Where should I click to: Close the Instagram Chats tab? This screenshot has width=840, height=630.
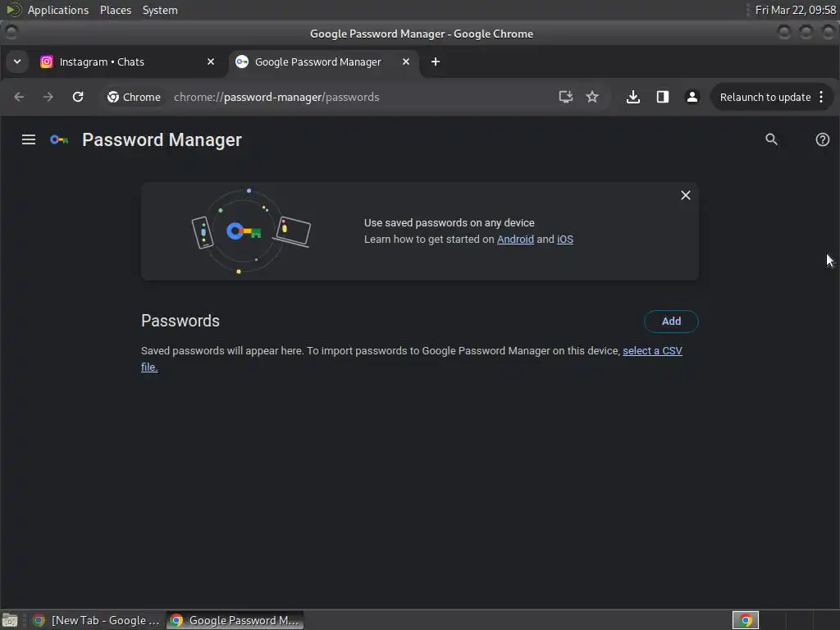click(211, 62)
